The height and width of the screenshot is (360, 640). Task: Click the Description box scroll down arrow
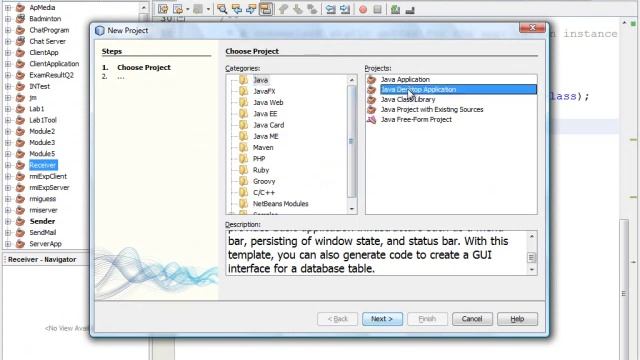coord(531,269)
